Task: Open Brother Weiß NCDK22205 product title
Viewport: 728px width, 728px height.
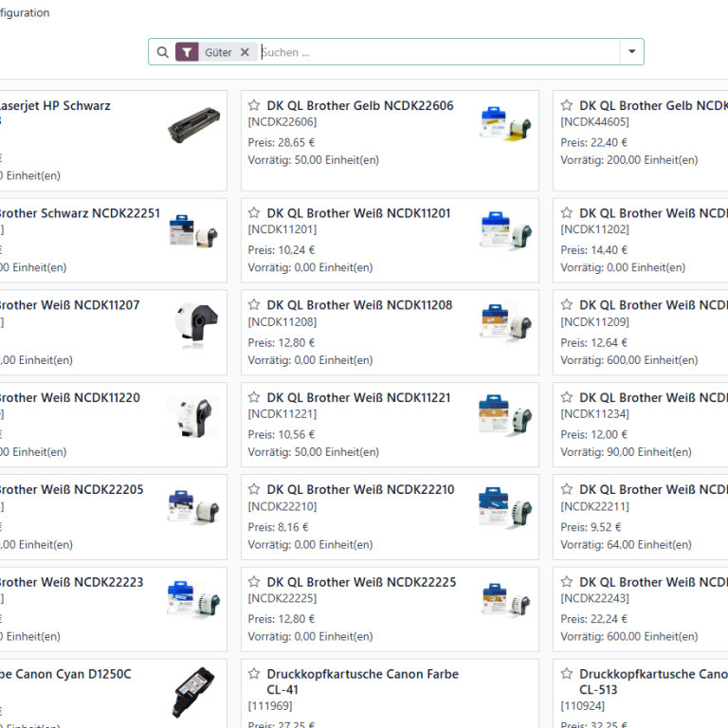Action: pyautogui.click(x=71, y=489)
